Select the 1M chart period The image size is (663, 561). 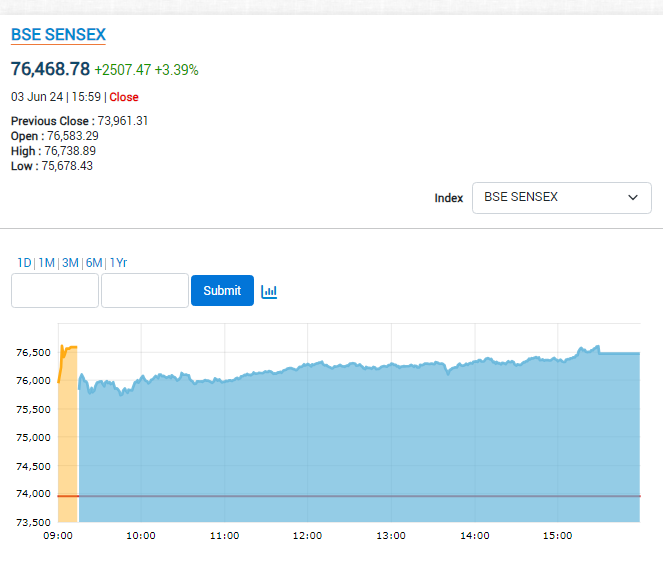pyautogui.click(x=46, y=263)
